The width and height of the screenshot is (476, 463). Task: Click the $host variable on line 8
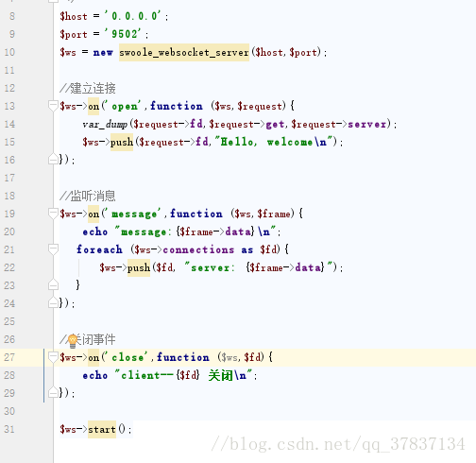(74, 16)
